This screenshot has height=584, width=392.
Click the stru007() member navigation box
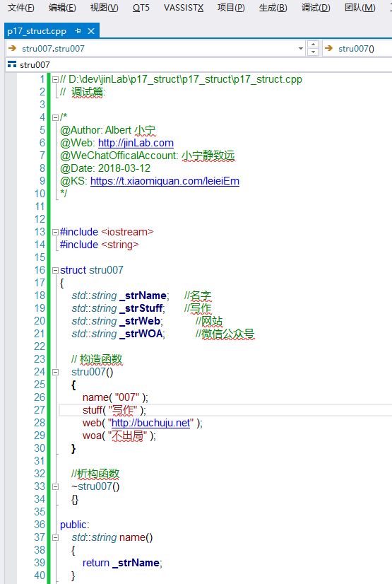tap(357, 48)
